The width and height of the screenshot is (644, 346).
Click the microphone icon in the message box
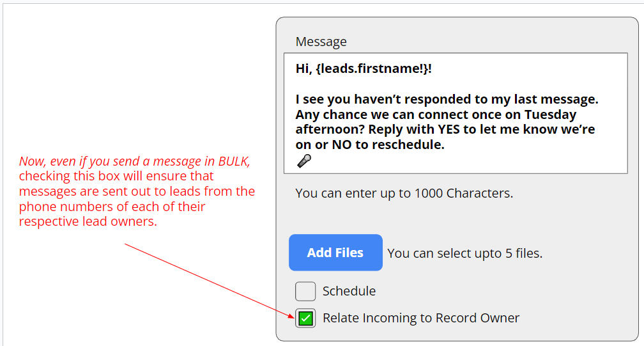pyautogui.click(x=304, y=161)
